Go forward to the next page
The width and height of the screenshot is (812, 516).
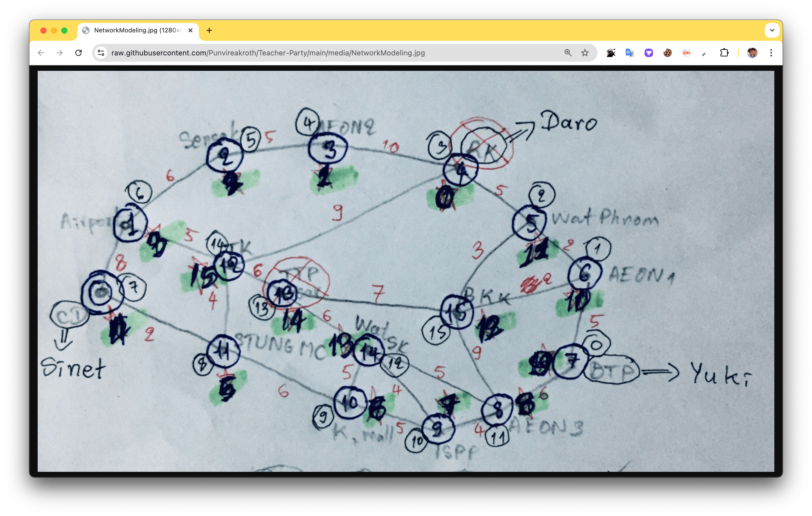pyautogui.click(x=60, y=53)
